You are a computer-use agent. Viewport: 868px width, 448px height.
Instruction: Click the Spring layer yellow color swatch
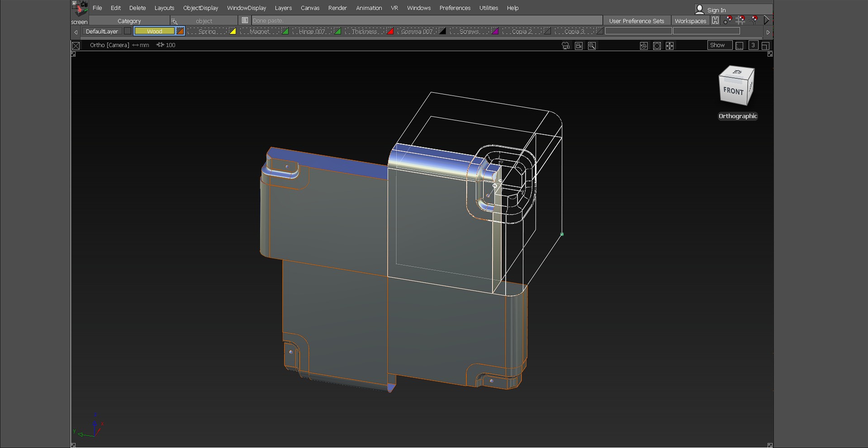tap(232, 31)
